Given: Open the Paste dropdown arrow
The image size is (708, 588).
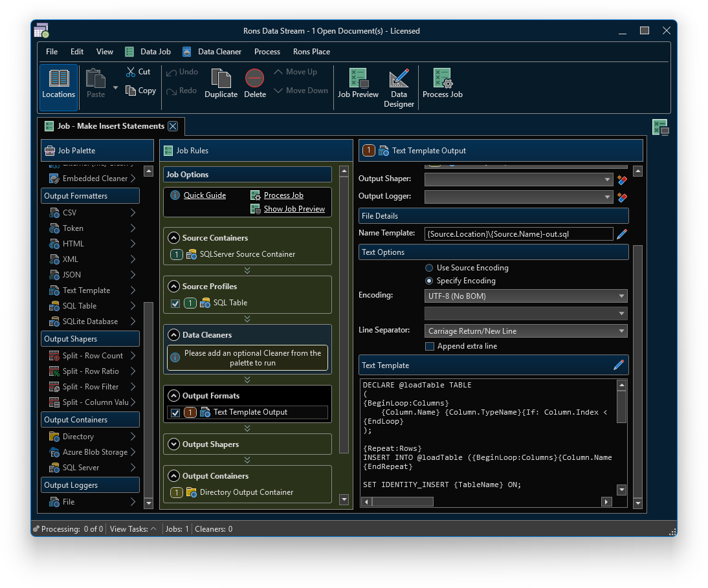Looking at the screenshot, I should click(116, 88).
